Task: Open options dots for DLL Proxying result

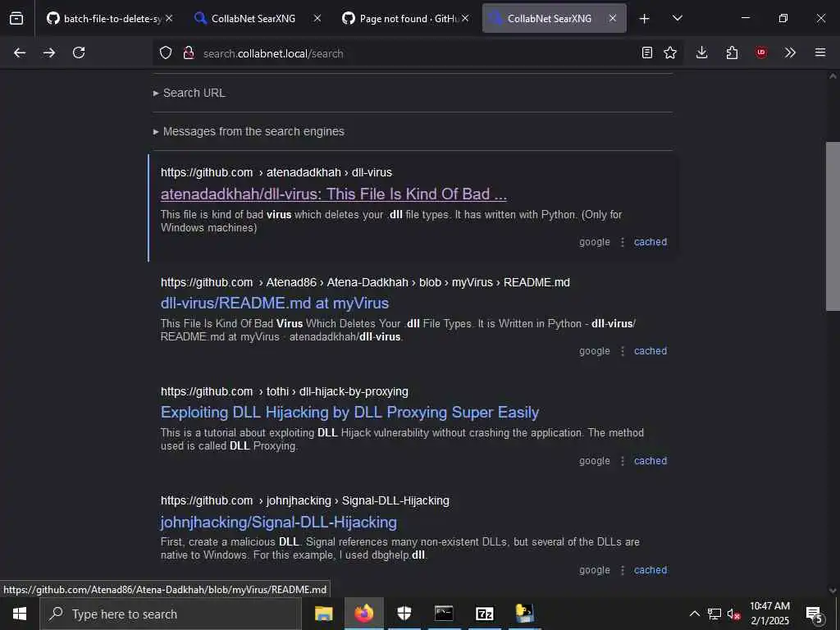Action: click(623, 461)
